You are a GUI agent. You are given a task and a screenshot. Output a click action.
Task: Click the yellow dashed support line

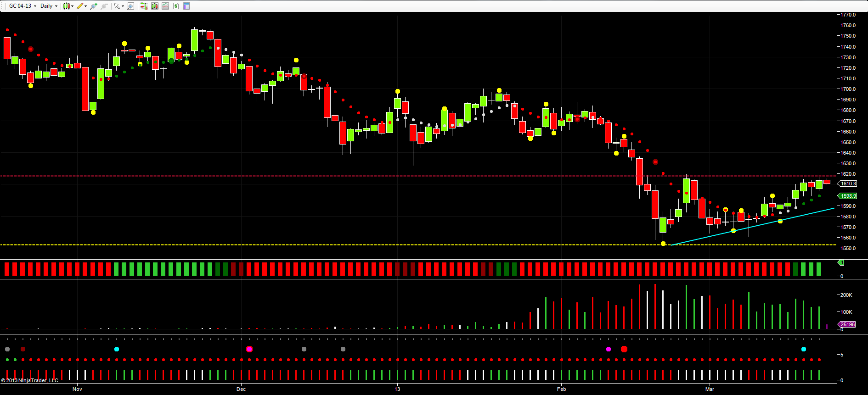pyautogui.click(x=418, y=245)
